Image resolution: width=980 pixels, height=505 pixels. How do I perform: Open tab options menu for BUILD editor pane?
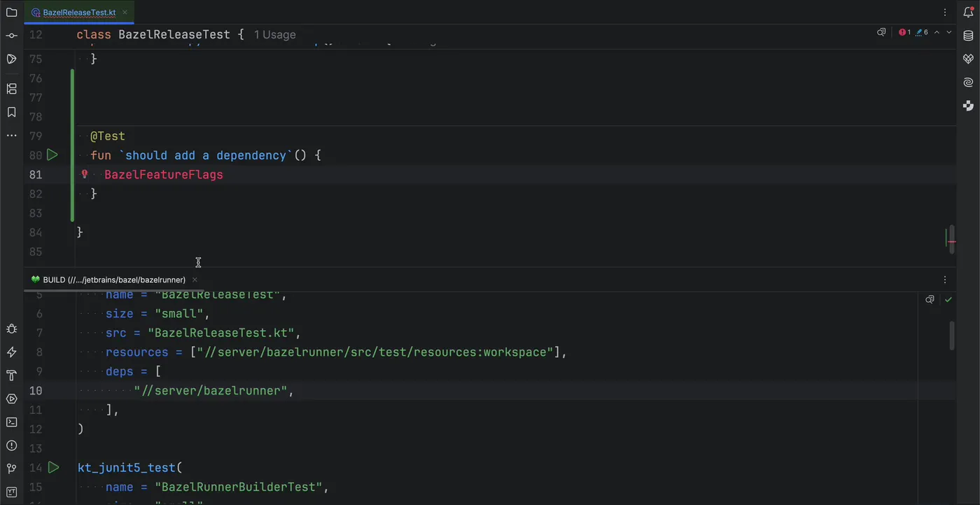click(x=945, y=279)
